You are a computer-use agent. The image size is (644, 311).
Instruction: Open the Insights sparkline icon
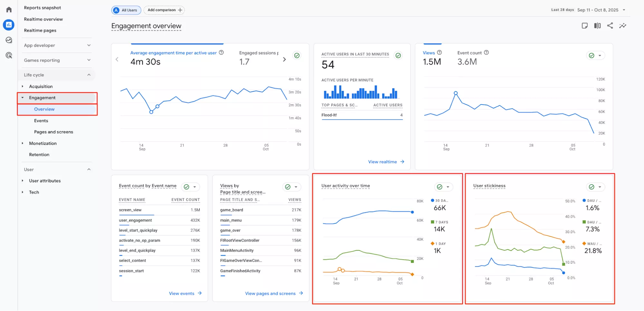pos(622,26)
